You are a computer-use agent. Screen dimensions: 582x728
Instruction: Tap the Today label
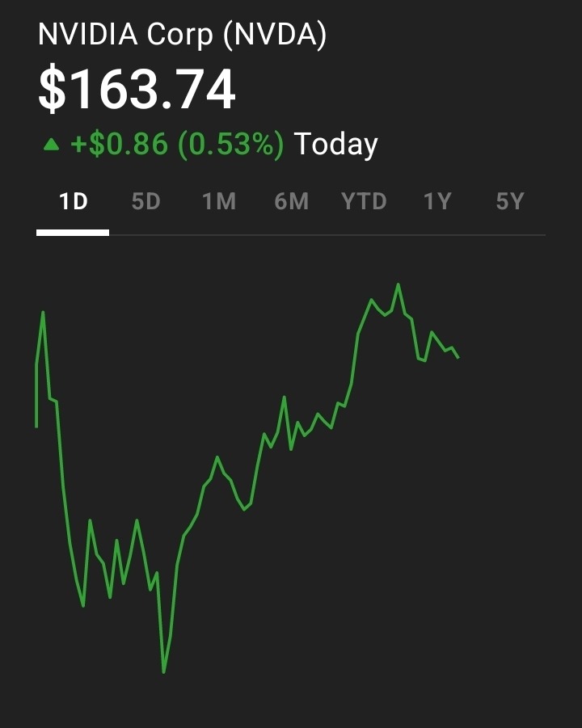click(x=336, y=145)
